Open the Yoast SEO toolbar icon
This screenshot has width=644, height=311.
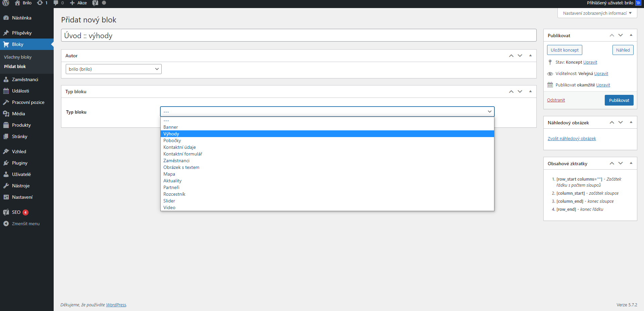point(95,3)
